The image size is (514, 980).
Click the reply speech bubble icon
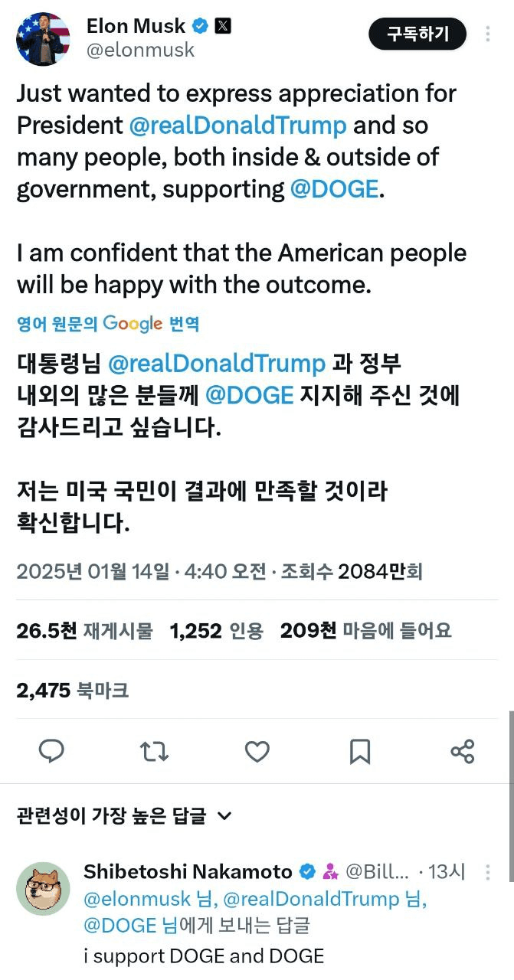51,751
